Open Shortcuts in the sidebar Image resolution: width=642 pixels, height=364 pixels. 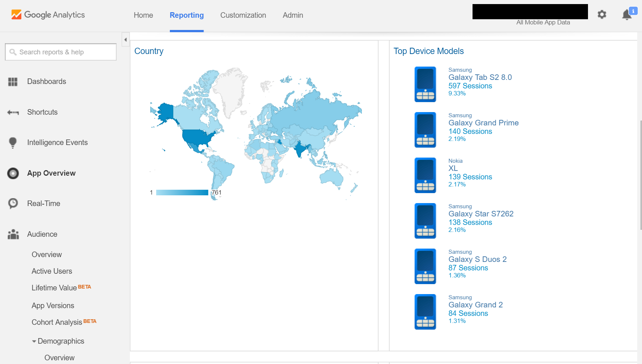coord(42,112)
